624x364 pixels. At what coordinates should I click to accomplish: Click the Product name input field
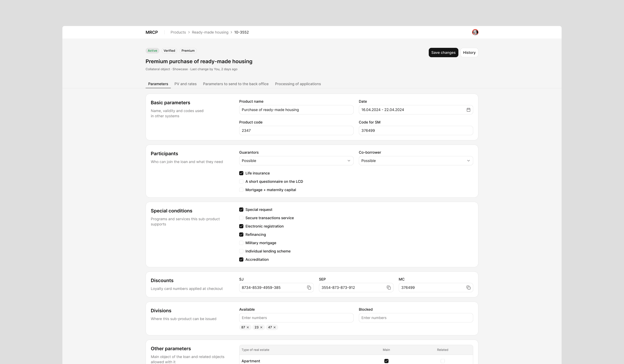(296, 110)
